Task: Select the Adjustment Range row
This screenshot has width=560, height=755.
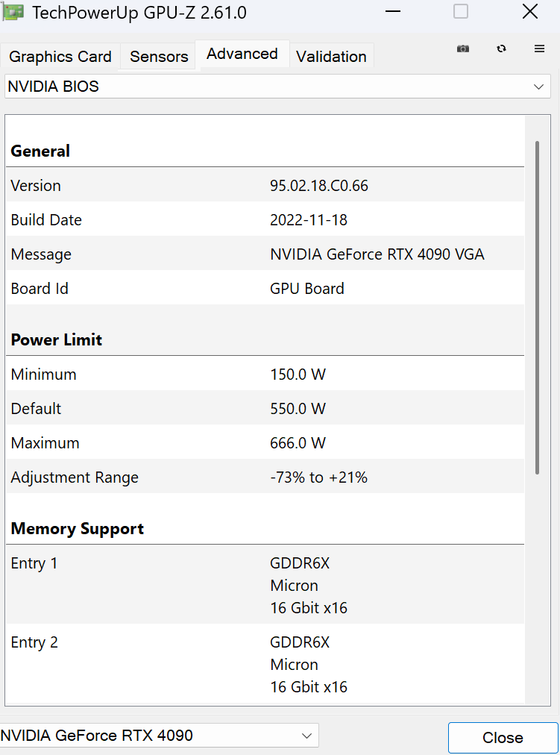Action: tap(265, 477)
